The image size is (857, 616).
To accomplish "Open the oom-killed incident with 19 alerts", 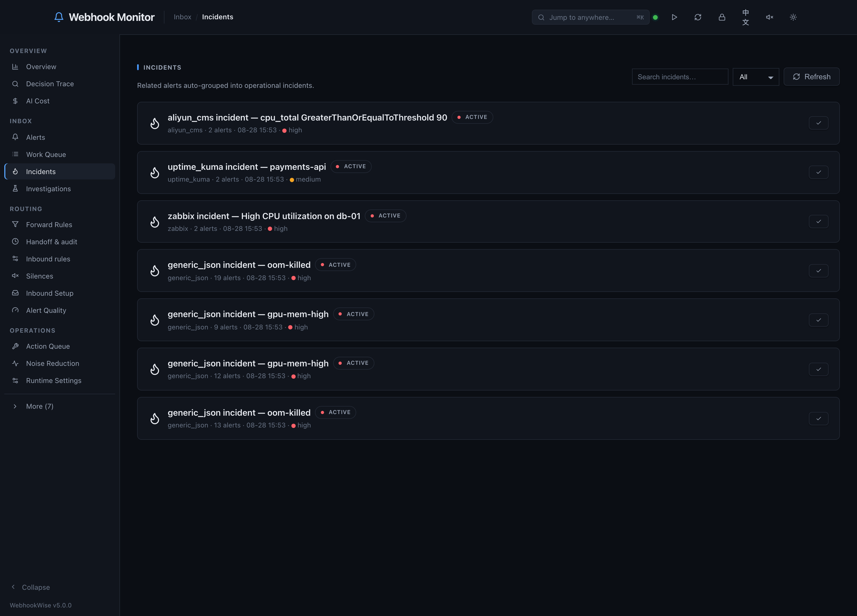I will coord(488,271).
